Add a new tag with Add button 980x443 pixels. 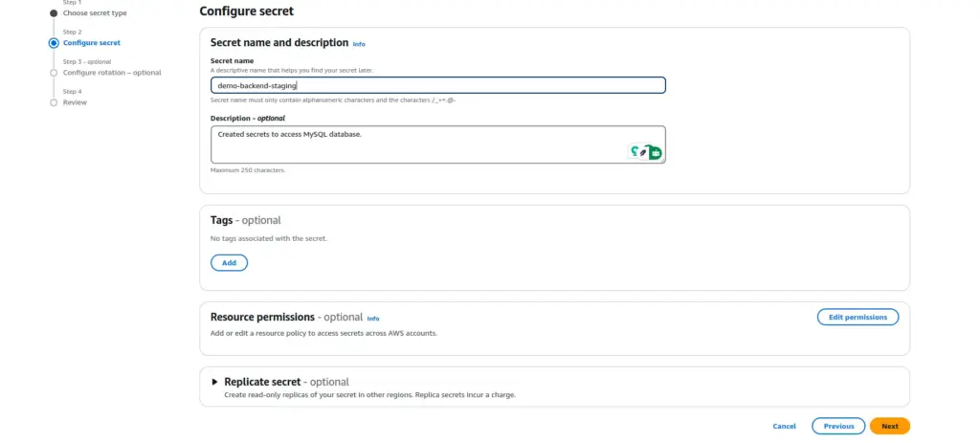(x=229, y=262)
